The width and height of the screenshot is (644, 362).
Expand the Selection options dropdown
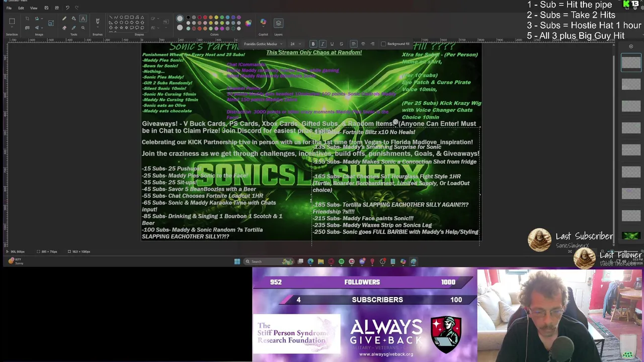point(12,27)
